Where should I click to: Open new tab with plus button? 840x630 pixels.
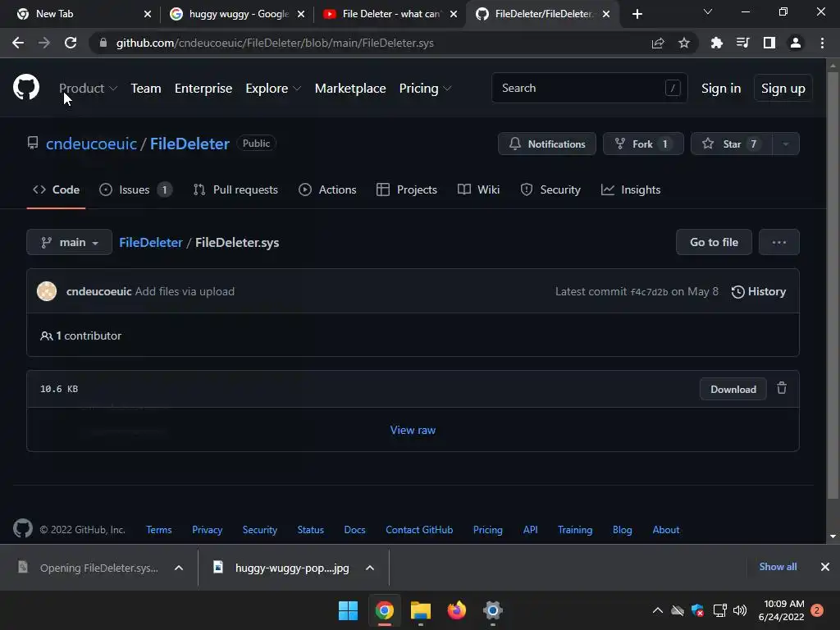637,14
